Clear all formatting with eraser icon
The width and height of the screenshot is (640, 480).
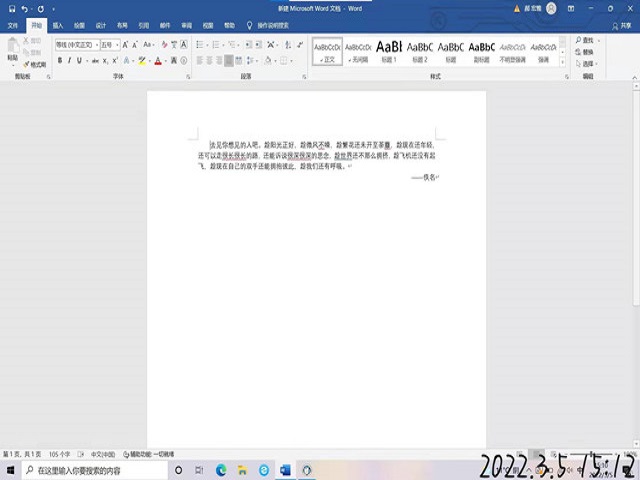click(x=164, y=44)
